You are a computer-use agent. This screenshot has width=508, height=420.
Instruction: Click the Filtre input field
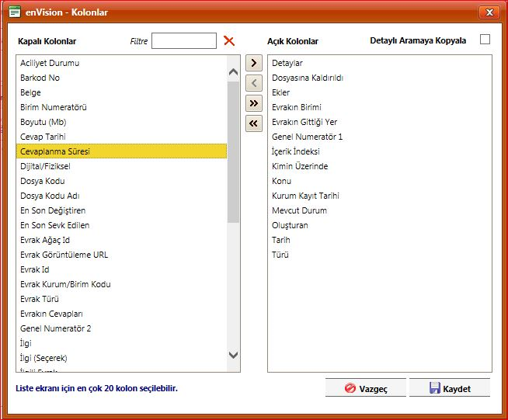pos(184,41)
